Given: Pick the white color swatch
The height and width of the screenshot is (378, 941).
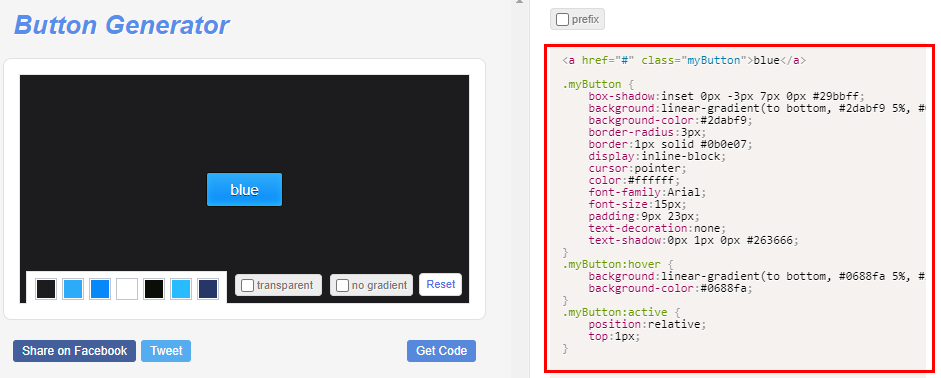Looking at the screenshot, I should pos(127,289).
